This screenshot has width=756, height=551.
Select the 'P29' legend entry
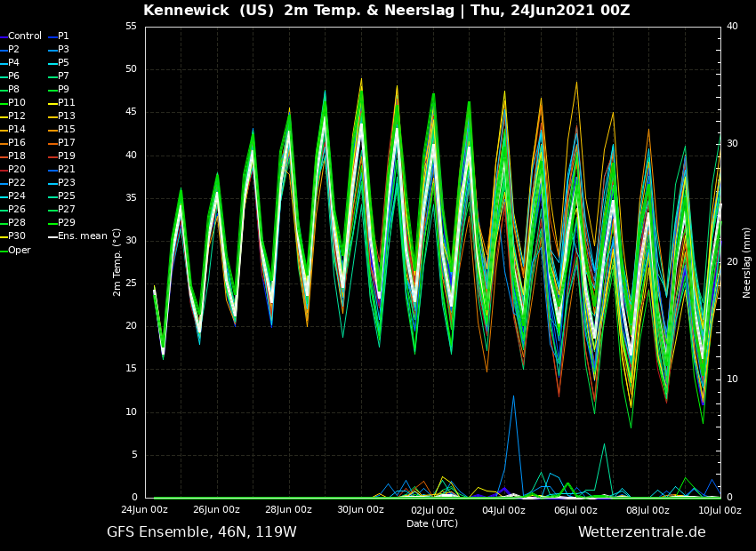(62, 222)
